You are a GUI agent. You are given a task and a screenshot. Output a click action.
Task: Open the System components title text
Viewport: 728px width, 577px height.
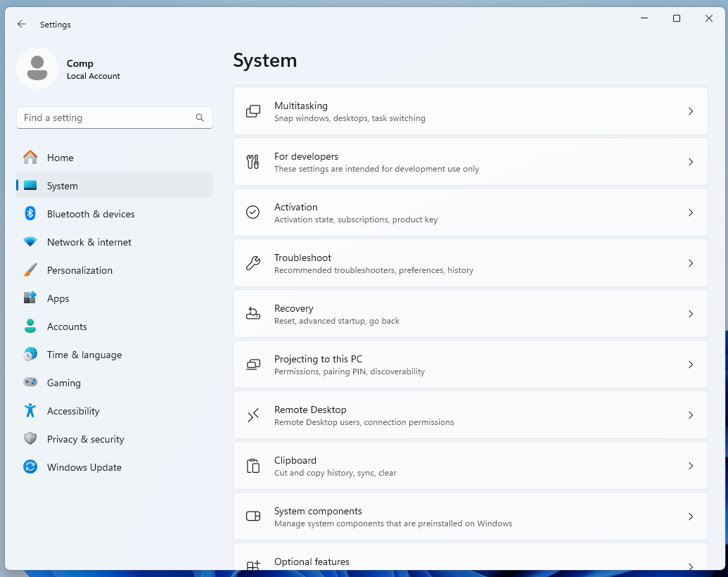point(318,511)
